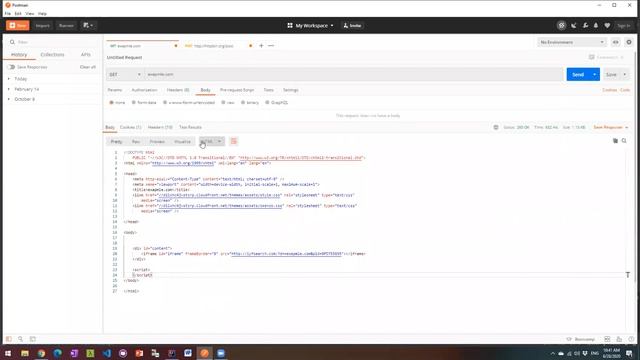Open the request Settings tab

pyautogui.click(x=291, y=90)
